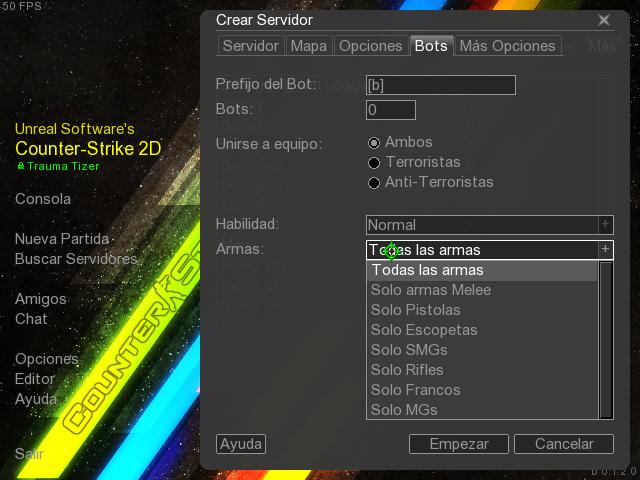Click the plus icon on Armas dropdown

(x=606, y=249)
